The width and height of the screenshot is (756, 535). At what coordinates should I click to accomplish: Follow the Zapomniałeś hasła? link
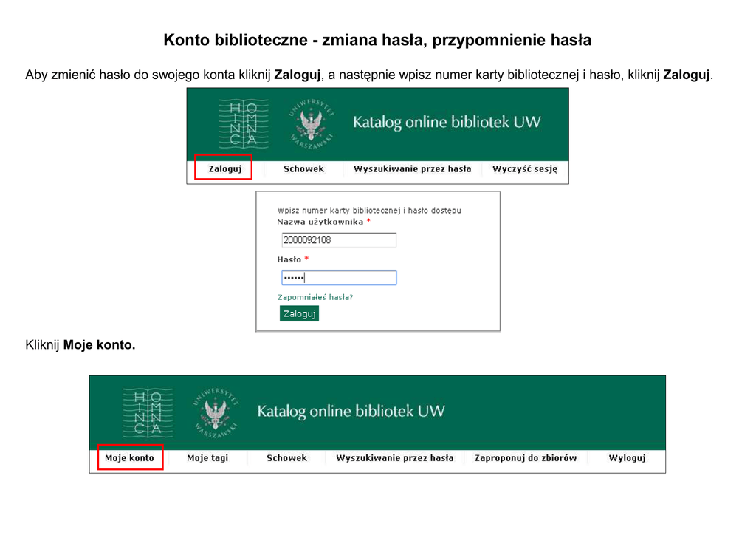click(315, 297)
